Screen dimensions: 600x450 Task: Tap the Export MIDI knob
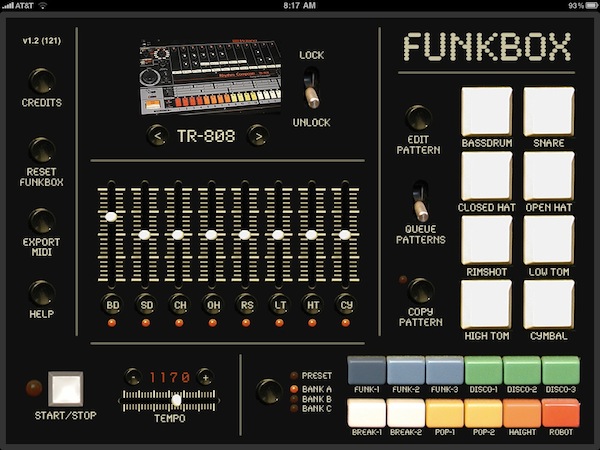(x=42, y=221)
